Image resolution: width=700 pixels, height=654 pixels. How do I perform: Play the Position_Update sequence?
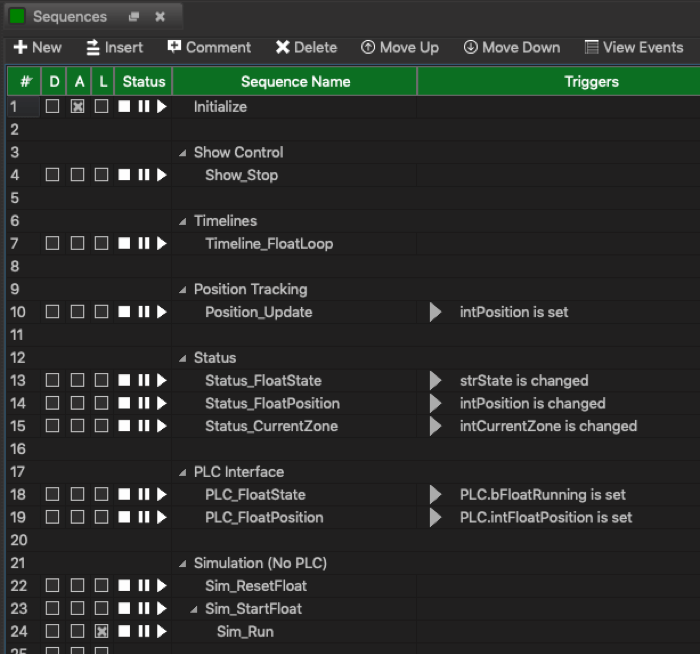click(162, 312)
